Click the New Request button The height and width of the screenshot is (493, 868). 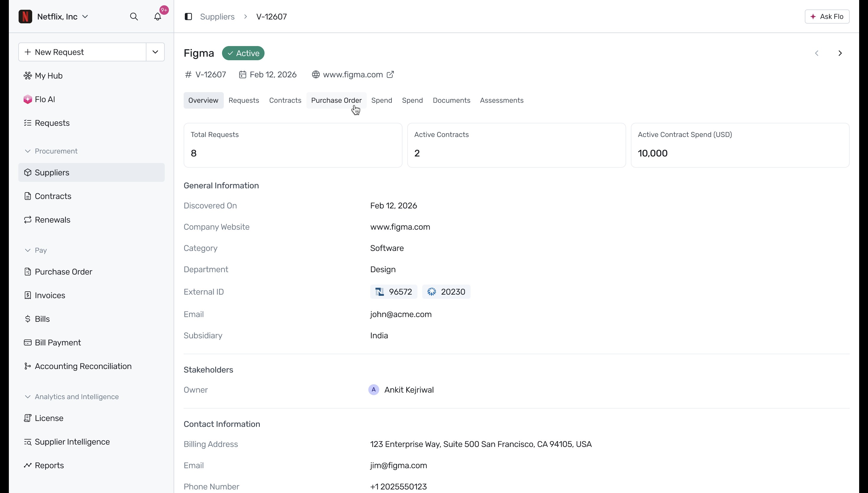point(82,52)
